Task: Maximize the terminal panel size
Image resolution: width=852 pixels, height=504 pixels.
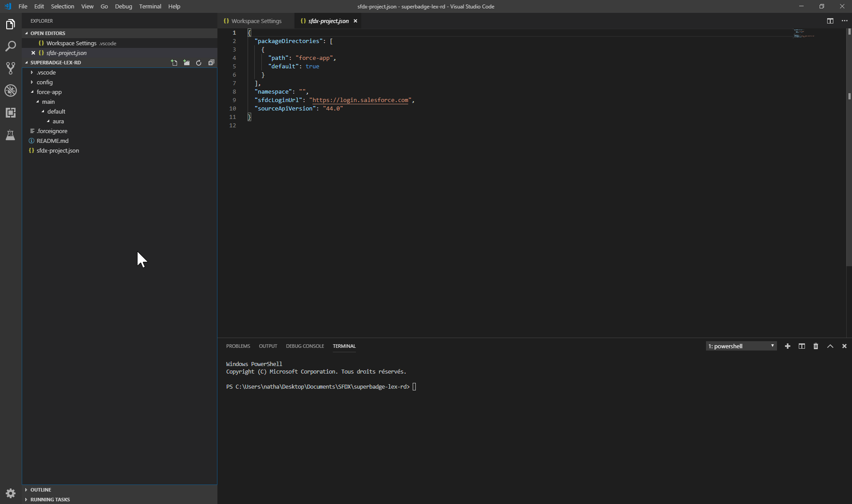Action: coord(830,346)
